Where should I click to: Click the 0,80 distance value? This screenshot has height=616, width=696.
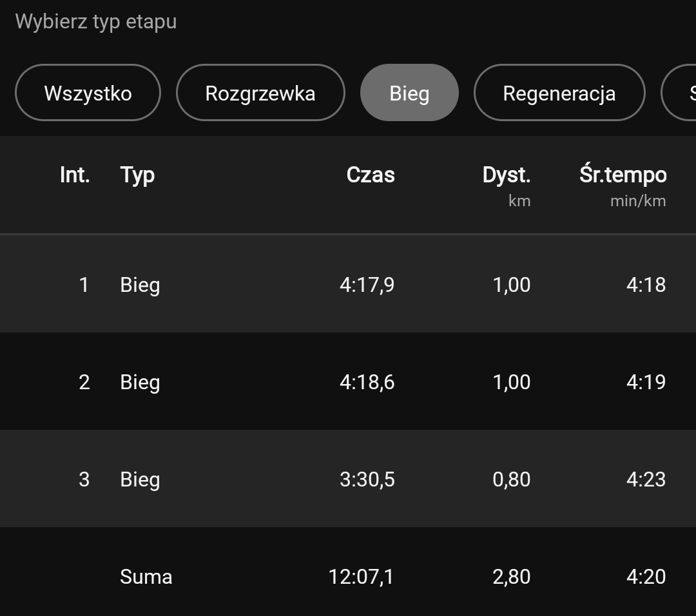pyautogui.click(x=511, y=479)
